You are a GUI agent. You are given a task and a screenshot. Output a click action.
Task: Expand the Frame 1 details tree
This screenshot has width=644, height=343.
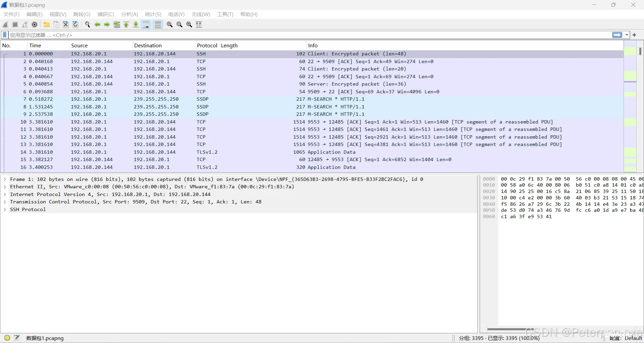[x=5, y=180]
